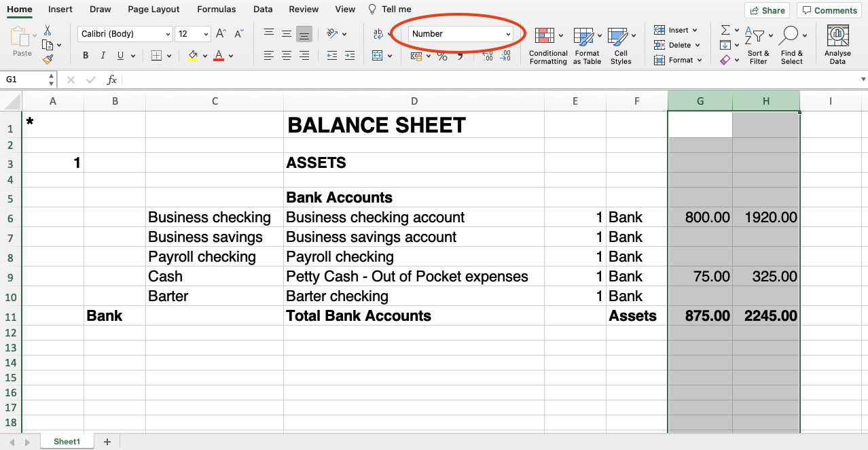Switch to the Formulas ribbon tab
This screenshot has width=868, height=450.
point(216,9)
